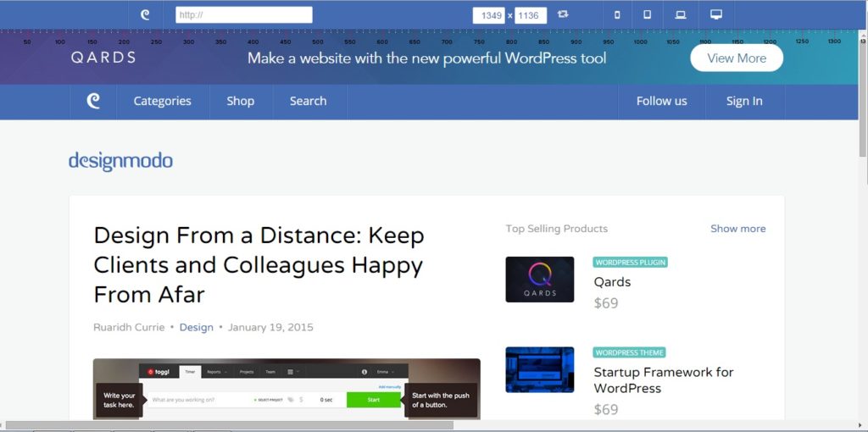Open the Search menu item

pos(308,102)
